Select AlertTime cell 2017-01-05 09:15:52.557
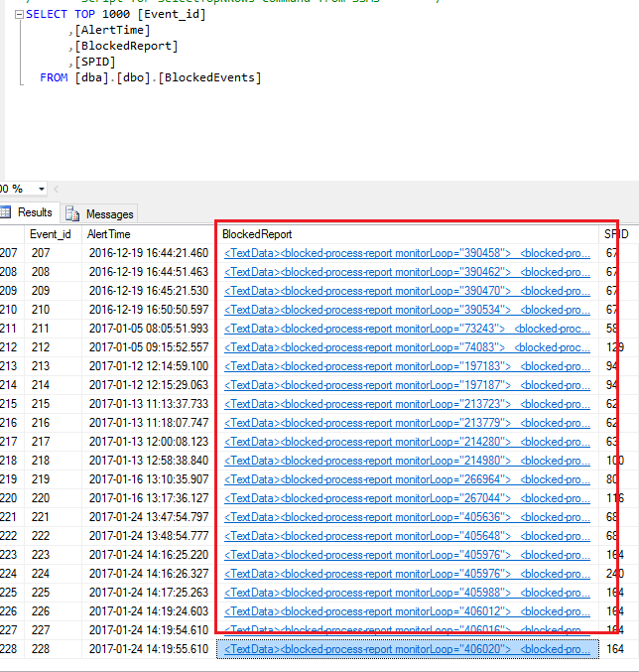 [x=149, y=347]
